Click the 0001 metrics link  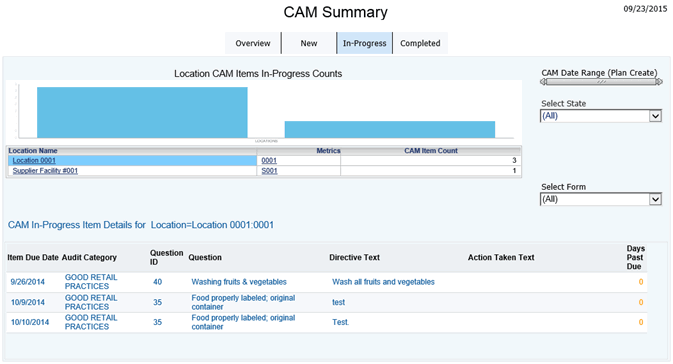[x=269, y=161]
